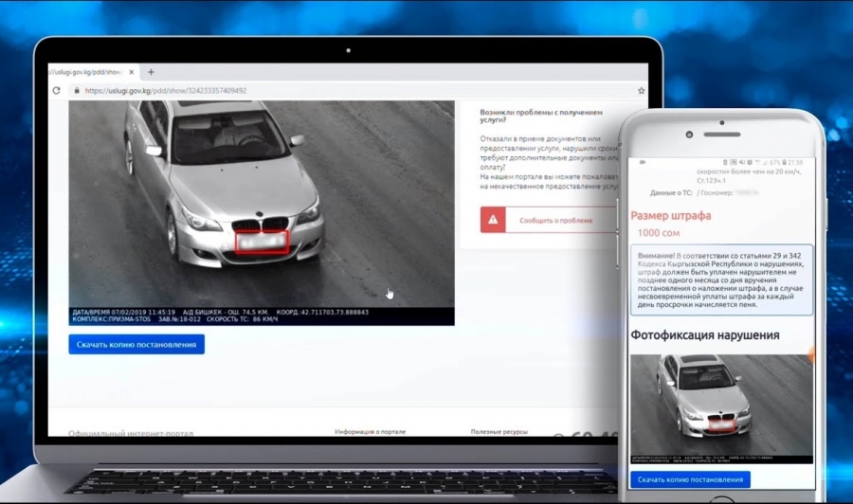
Task: Tap the Размер штрафа heading on phone
Action: (x=671, y=215)
